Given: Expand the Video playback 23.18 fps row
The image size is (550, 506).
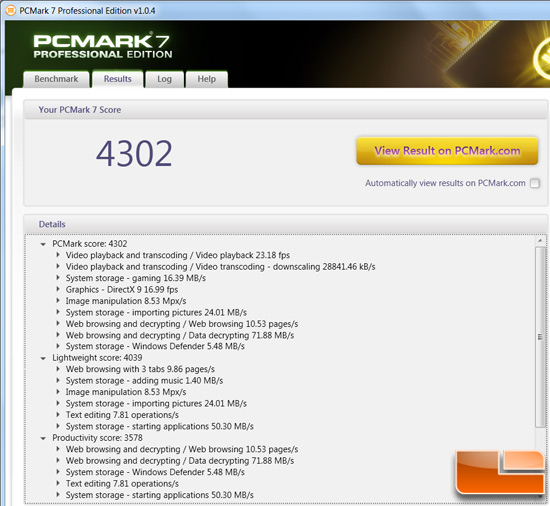Looking at the screenshot, I should (58, 255).
